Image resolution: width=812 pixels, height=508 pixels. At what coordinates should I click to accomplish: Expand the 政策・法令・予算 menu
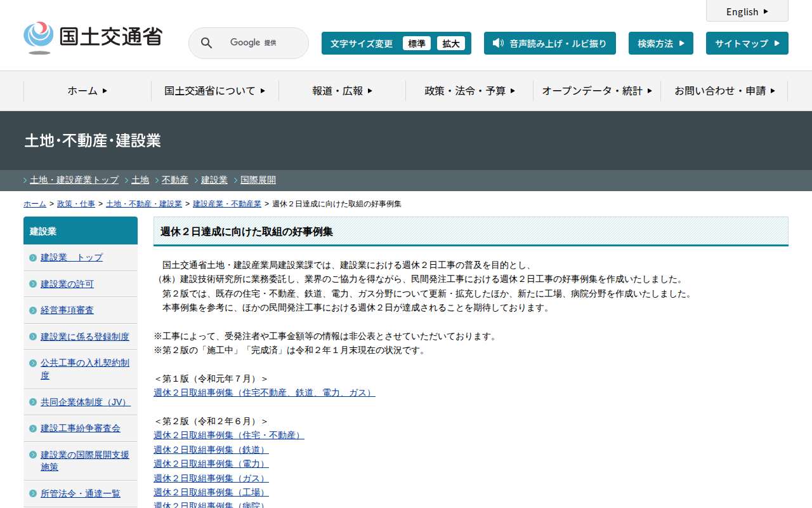[x=469, y=91]
